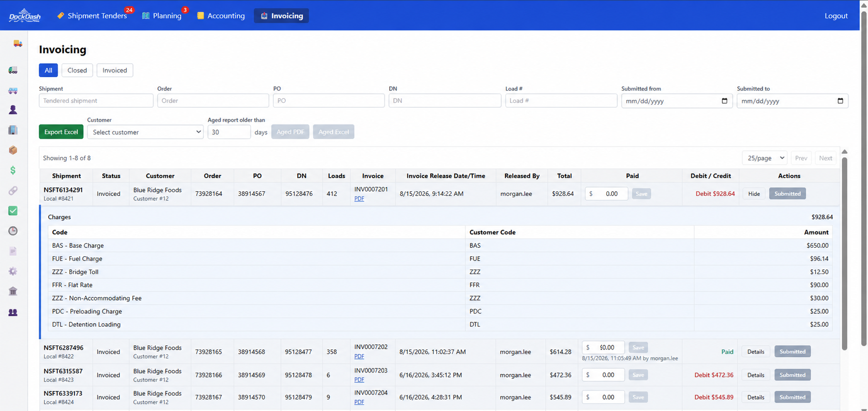Open the Shipment Tenders menu
This screenshot has height=411, width=868.
(x=92, y=16)
